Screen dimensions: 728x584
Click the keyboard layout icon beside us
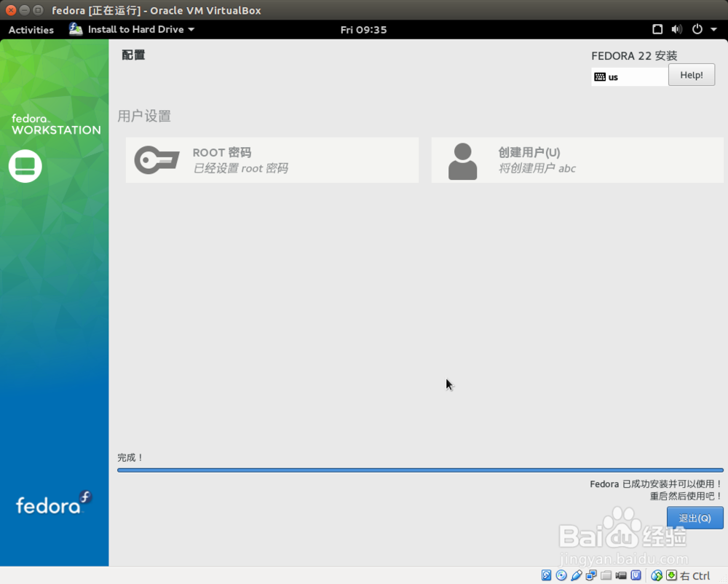tap(600, 77)
